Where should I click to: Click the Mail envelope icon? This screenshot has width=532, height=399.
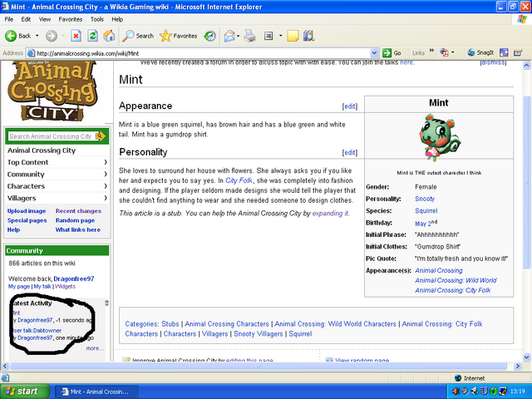(x=229, y=36)
